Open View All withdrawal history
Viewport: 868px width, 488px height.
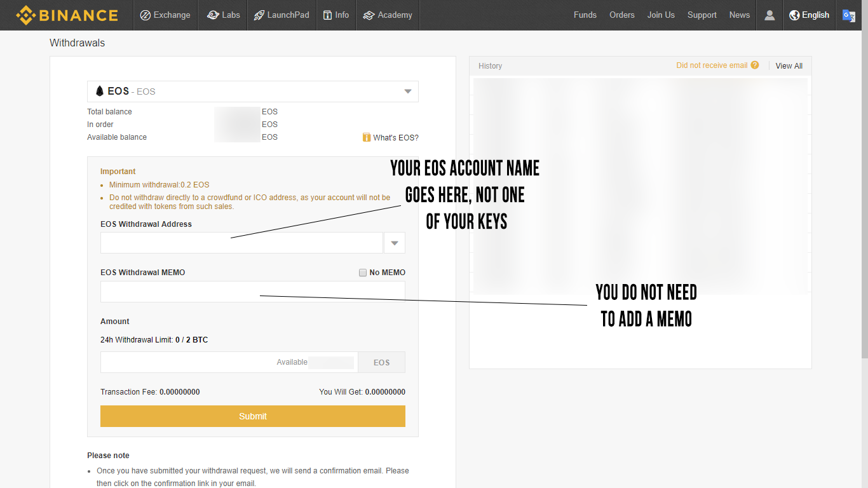click(789, 66)
